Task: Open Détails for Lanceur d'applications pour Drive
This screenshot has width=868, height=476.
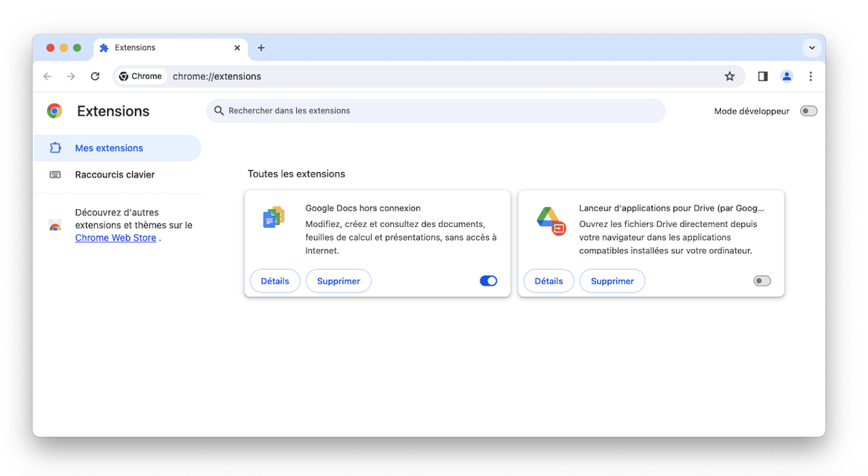Action: tap(549, 281)
